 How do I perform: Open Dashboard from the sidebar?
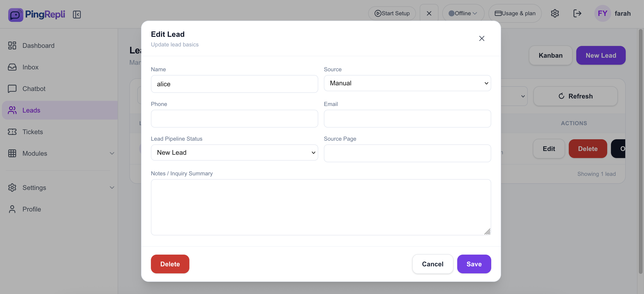[x=60, y=45]
